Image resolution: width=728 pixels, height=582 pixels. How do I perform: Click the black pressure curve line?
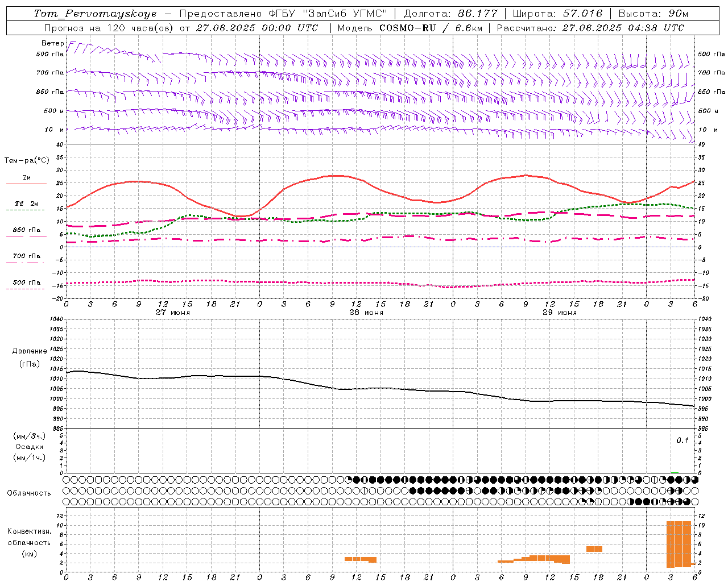[381, 388]
